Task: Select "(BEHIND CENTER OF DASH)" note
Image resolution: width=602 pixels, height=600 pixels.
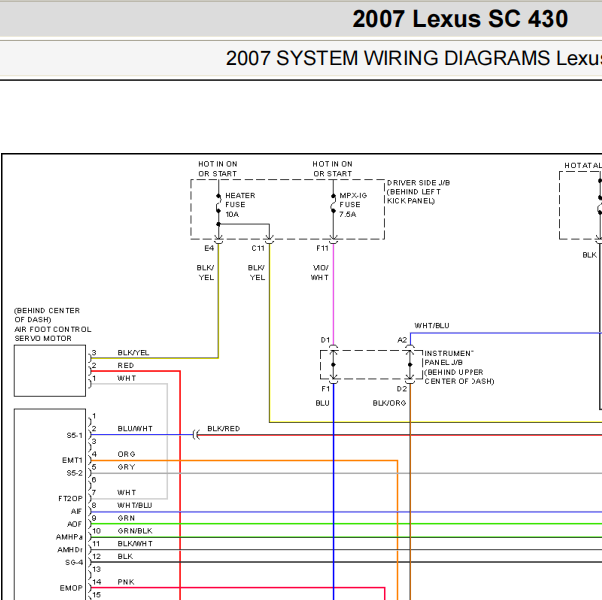Action: tap(47, 315)
